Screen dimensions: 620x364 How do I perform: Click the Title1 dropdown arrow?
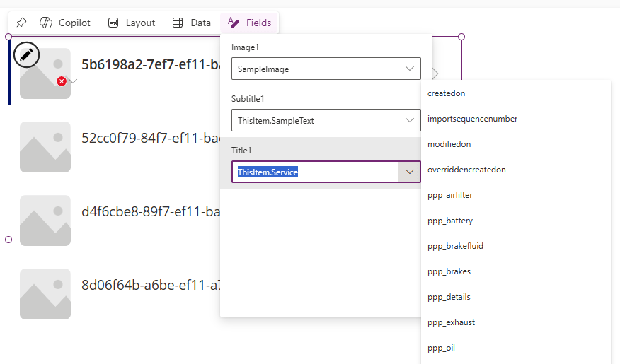409,172
